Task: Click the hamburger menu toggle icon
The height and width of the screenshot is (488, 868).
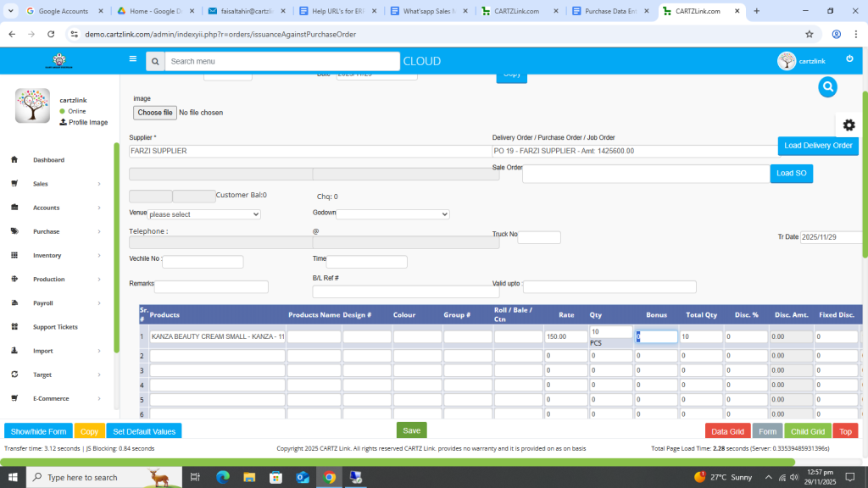Action: click(132, 59)
